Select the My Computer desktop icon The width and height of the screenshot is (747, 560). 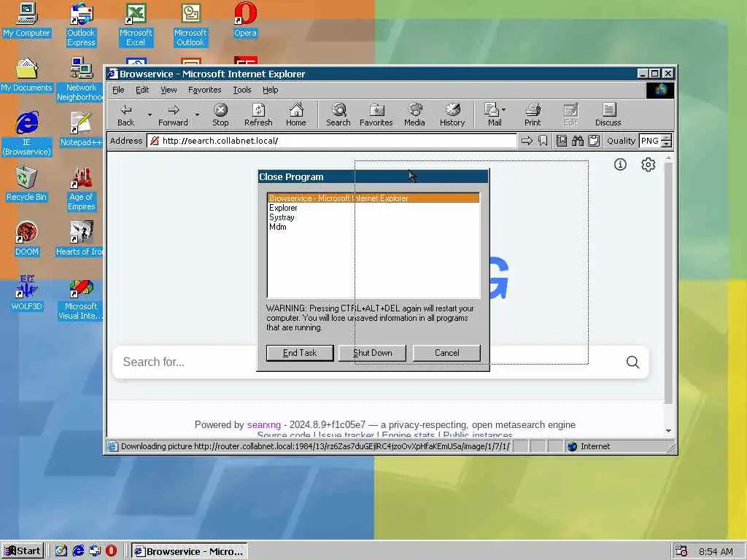pyautogui.click(x=27, y=20)
